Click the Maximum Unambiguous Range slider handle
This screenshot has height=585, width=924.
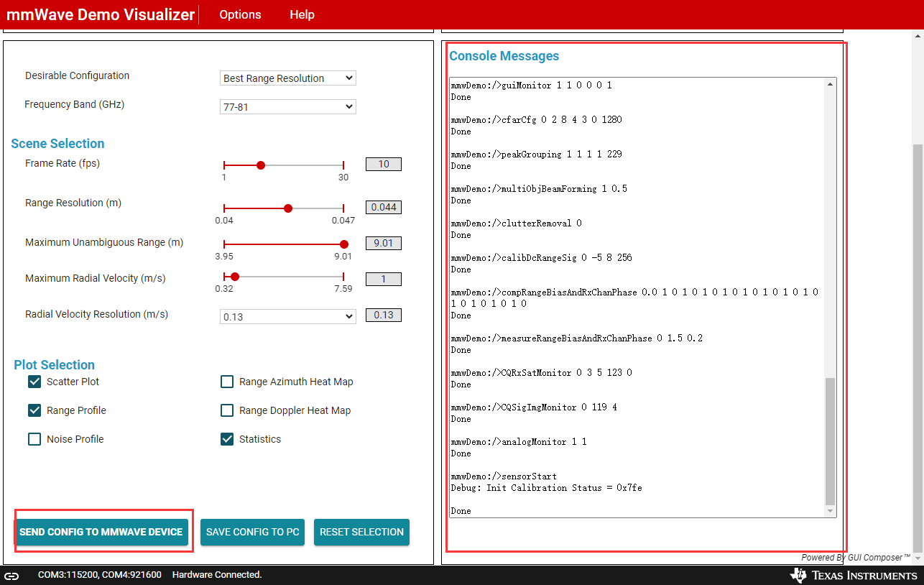coord(343,244)
